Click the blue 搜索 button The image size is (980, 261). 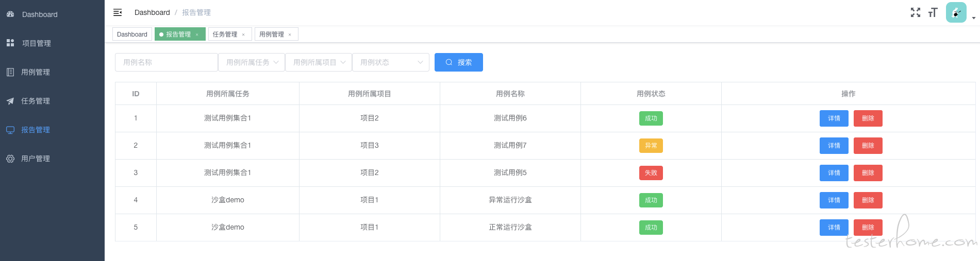coord(459,62)
